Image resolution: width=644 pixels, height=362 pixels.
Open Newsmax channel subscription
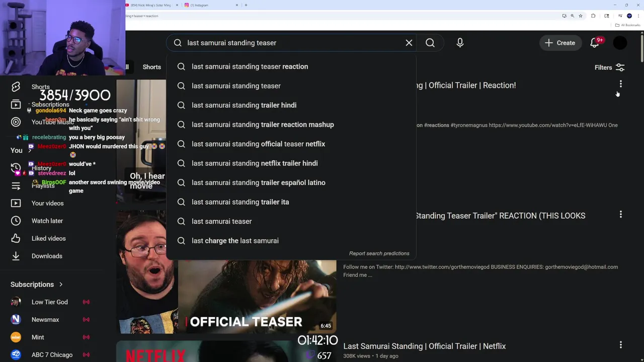pyautogui.click(x=45, y=320)
